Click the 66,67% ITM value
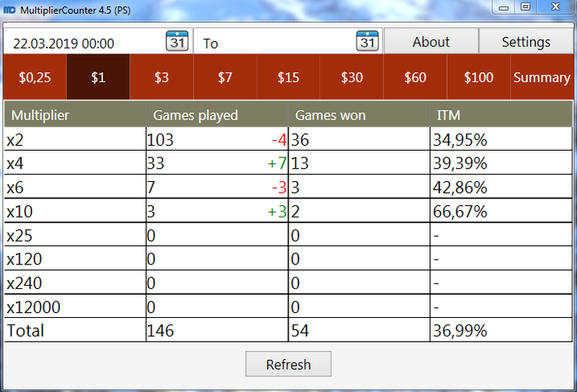This screenshot has height=392, width=577. pos(460,212)
